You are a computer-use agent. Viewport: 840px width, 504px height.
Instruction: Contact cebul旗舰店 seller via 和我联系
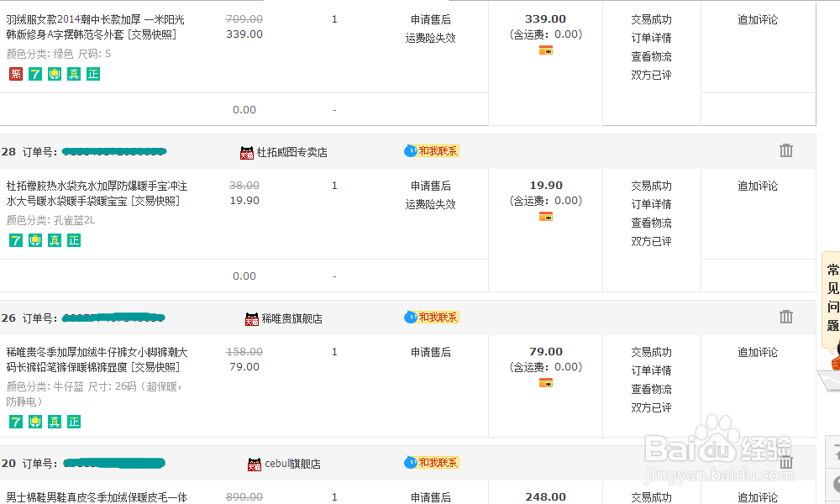432,462
